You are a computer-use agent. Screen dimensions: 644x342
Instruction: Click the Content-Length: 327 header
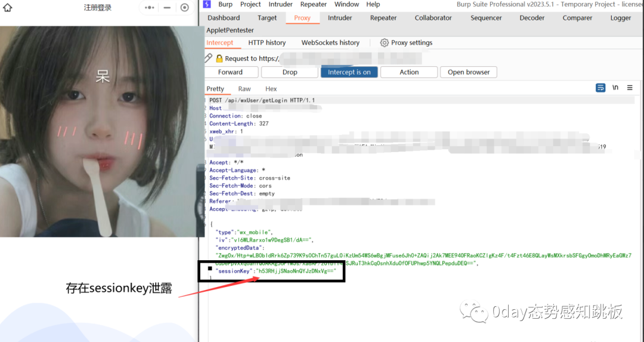[239, 124]
